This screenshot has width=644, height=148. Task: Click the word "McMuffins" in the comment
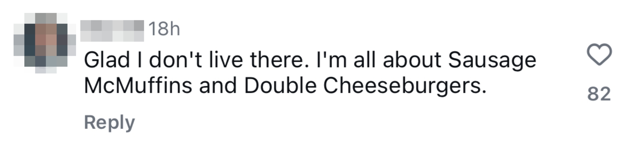pos(138,86)
